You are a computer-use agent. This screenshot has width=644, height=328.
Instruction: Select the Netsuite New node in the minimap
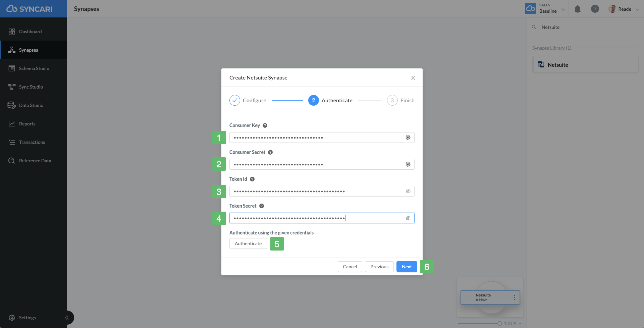click(490, 297)
